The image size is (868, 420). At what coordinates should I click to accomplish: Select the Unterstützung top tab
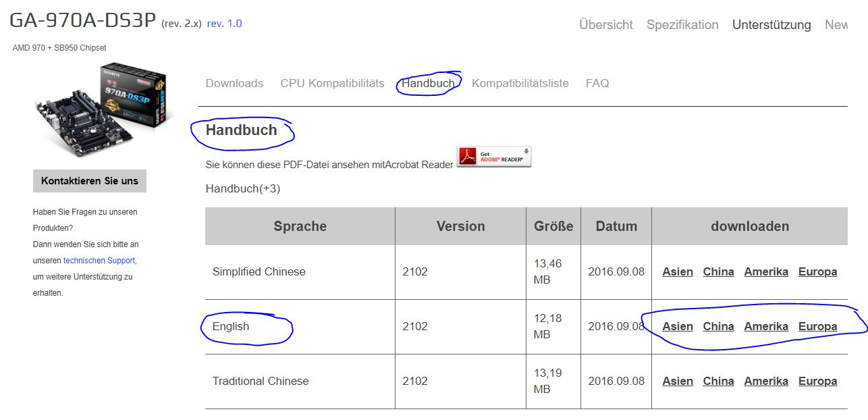(771, 25)
